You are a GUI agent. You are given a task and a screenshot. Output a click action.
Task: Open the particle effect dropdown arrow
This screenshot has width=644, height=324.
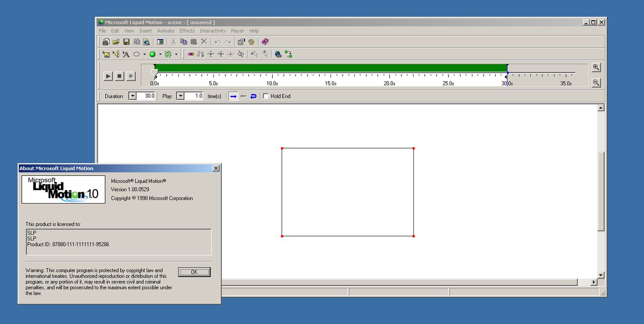pyautogui.click(x=176, y=54)
